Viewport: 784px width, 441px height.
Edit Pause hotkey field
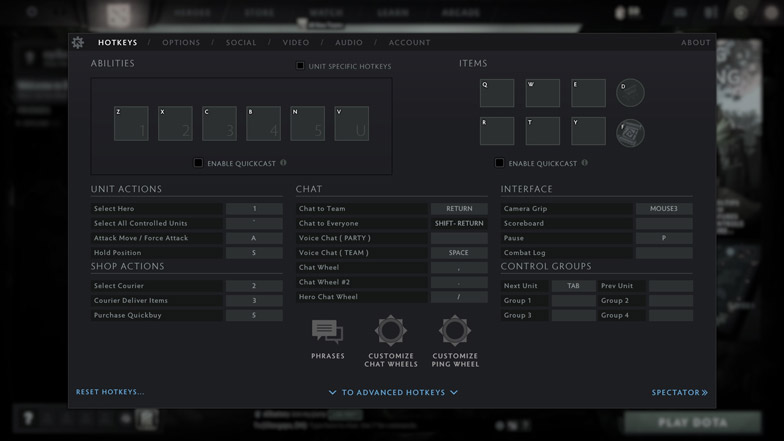click(x=664, y=238)
